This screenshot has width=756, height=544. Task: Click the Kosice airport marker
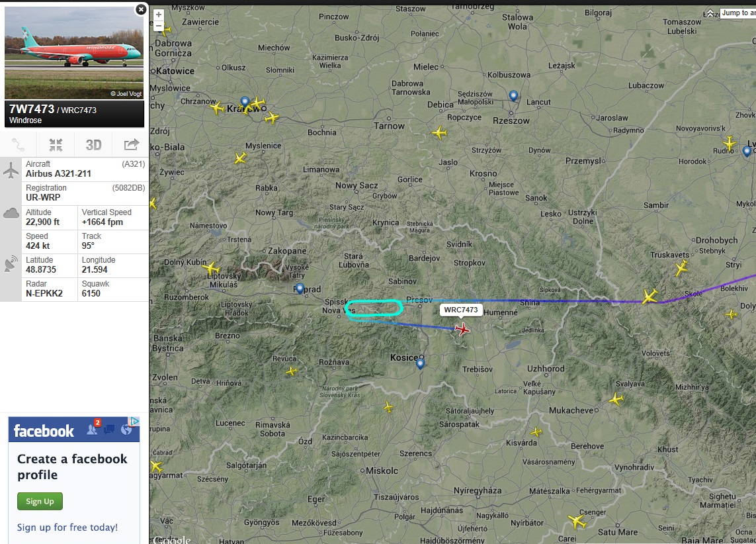421,363
